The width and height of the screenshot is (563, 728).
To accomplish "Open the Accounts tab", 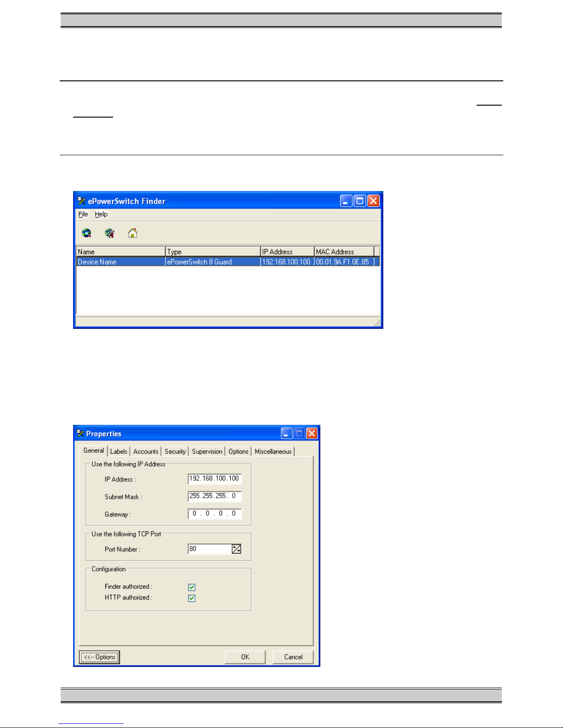I will tap(146, 451).
